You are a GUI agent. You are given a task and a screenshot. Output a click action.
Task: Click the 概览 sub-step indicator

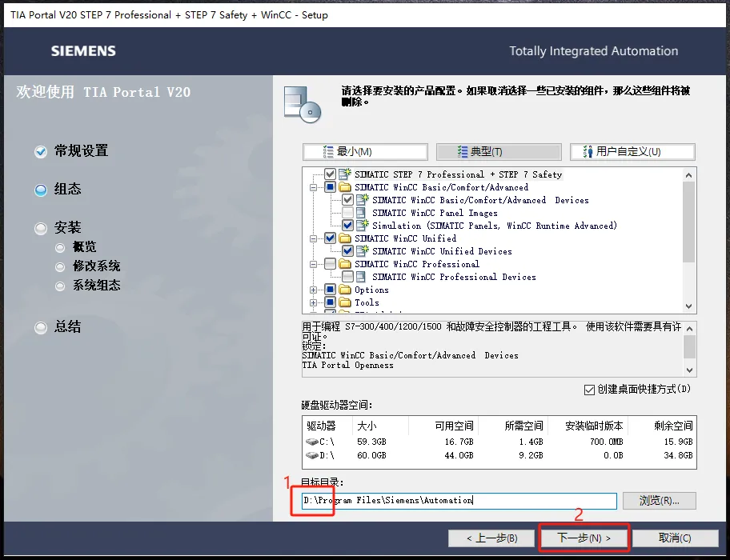tap(60, 247)
